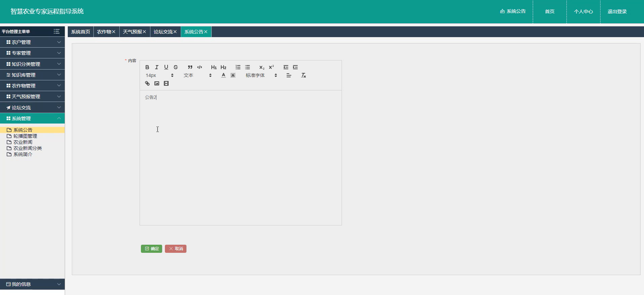Close the 系统公告 tab
The width and height of the screenshot is (644, 295).
[x=206, y=32]
